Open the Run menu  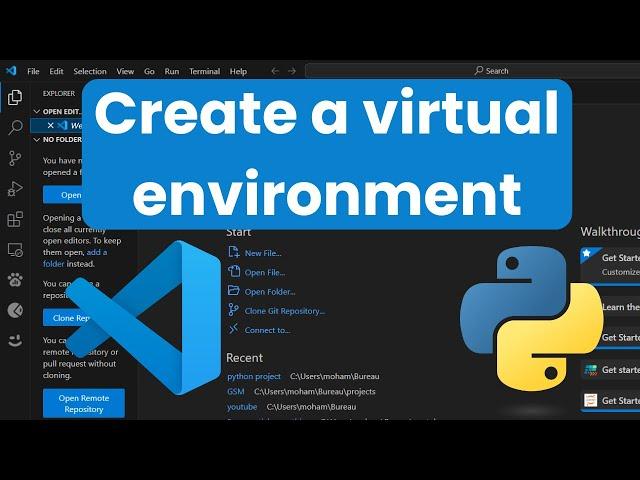point(172,71)
